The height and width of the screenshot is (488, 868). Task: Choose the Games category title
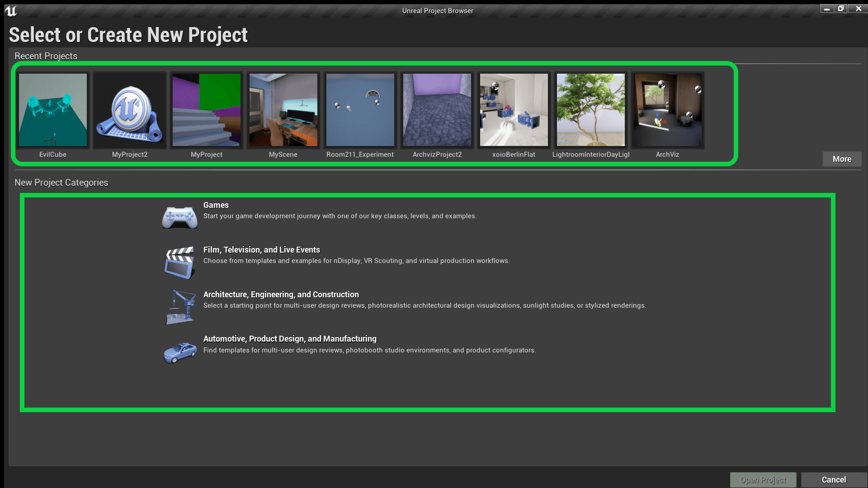(x=216, y=205)
